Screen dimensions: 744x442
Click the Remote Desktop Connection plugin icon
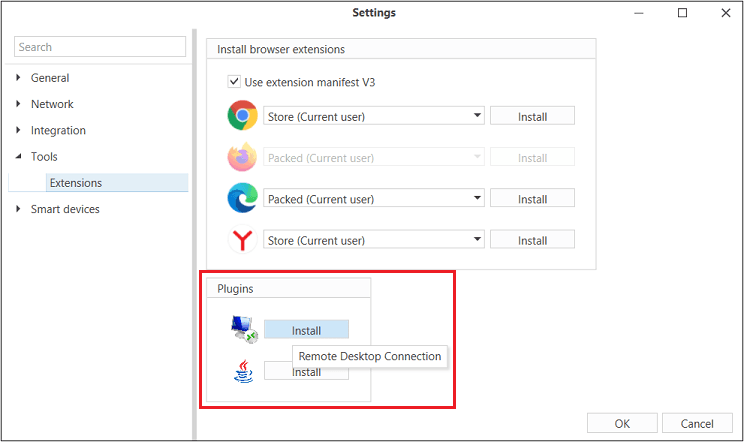[243, 329]
